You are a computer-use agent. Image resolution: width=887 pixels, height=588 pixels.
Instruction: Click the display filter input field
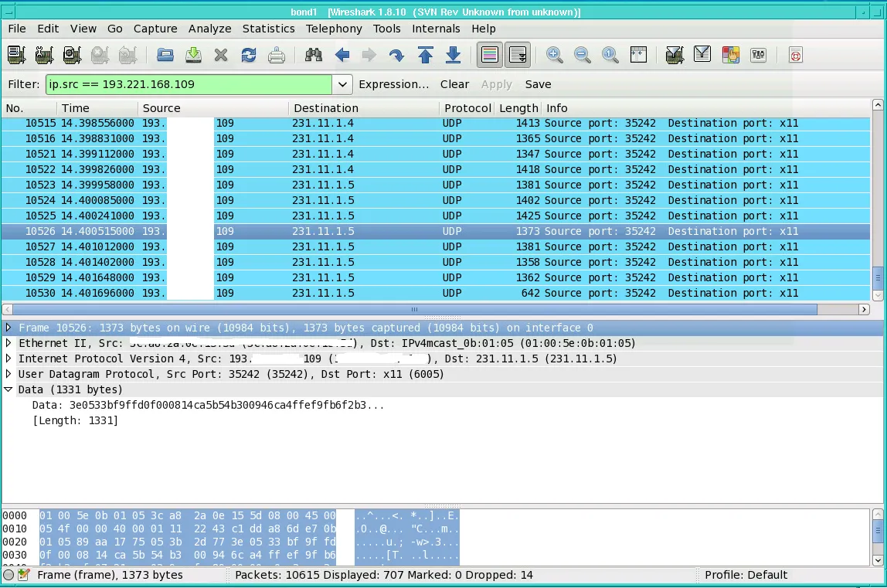pos(189,84)
